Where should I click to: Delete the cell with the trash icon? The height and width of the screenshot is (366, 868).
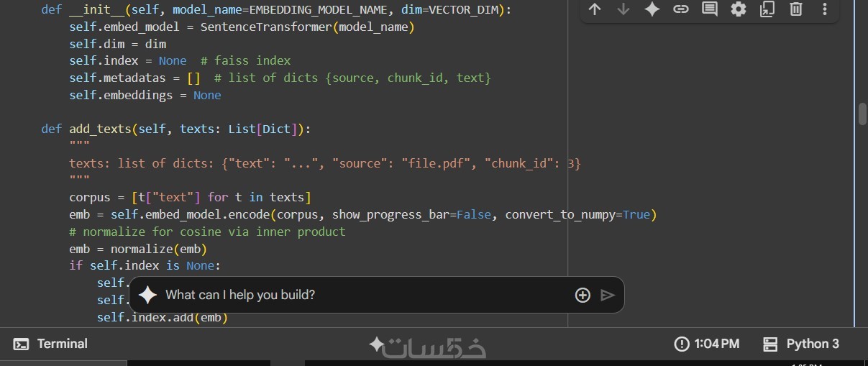(x=796, y=9)
